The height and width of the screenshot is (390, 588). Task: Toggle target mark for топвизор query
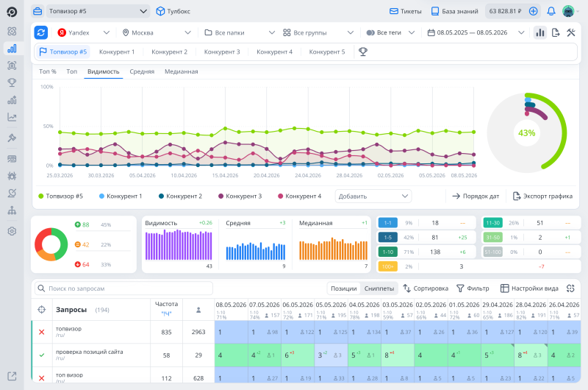[42, 332]
